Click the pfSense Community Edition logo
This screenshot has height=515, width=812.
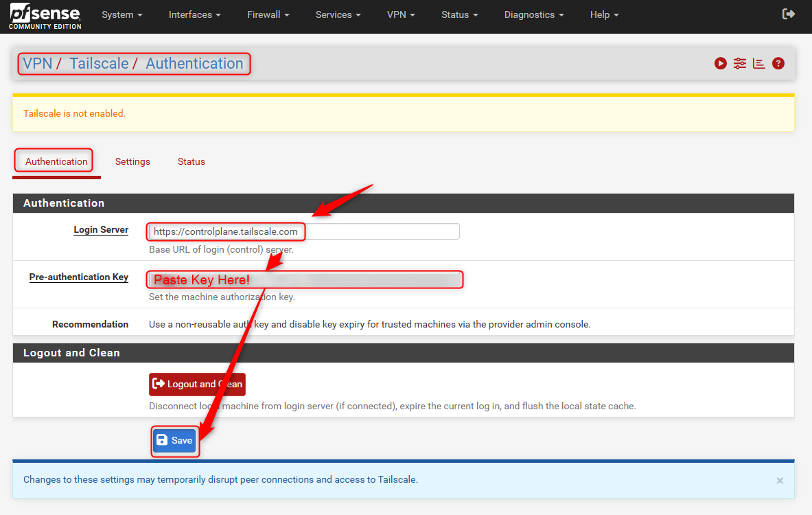tap(45, 16)
